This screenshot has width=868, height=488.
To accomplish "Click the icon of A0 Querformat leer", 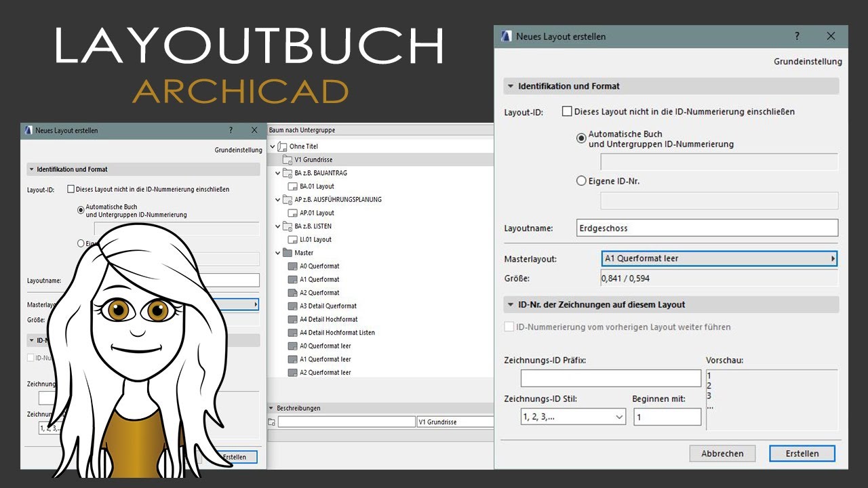I will tap(293, 346).
